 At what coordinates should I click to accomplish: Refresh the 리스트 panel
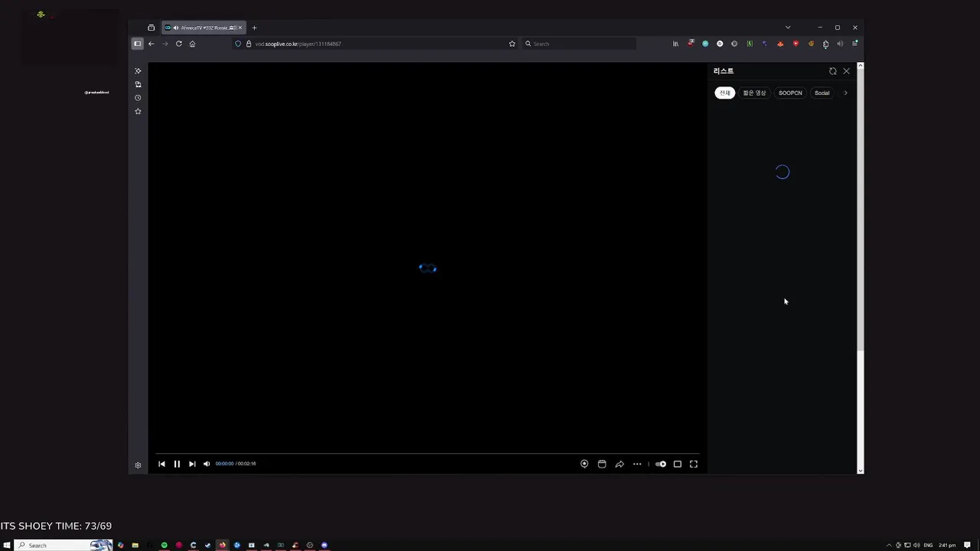click(x=833, y=71)
